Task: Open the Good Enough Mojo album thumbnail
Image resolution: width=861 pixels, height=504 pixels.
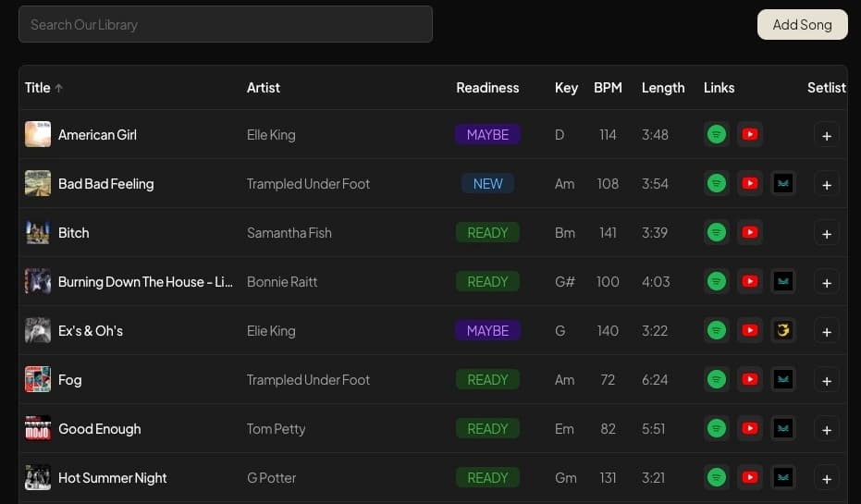Action: (38, 428)
